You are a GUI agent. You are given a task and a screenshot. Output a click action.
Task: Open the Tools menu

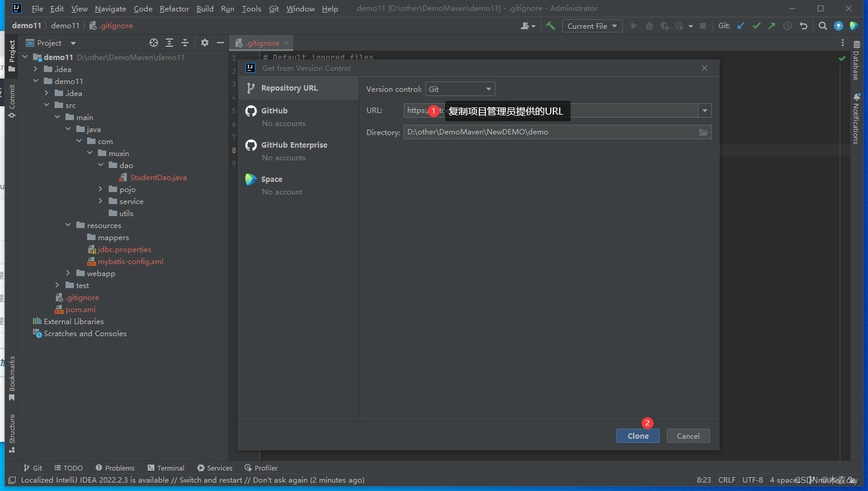252,8
